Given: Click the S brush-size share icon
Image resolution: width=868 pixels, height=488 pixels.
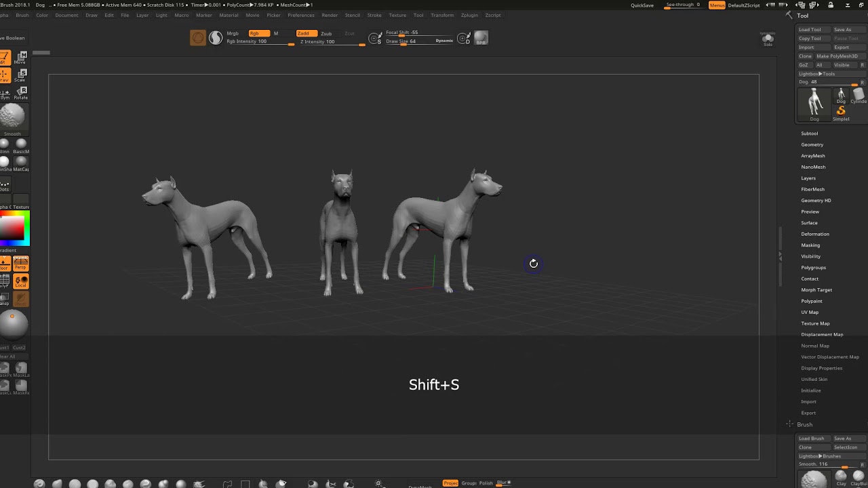Looking at the screenshot, I should [x=374, y=39].
